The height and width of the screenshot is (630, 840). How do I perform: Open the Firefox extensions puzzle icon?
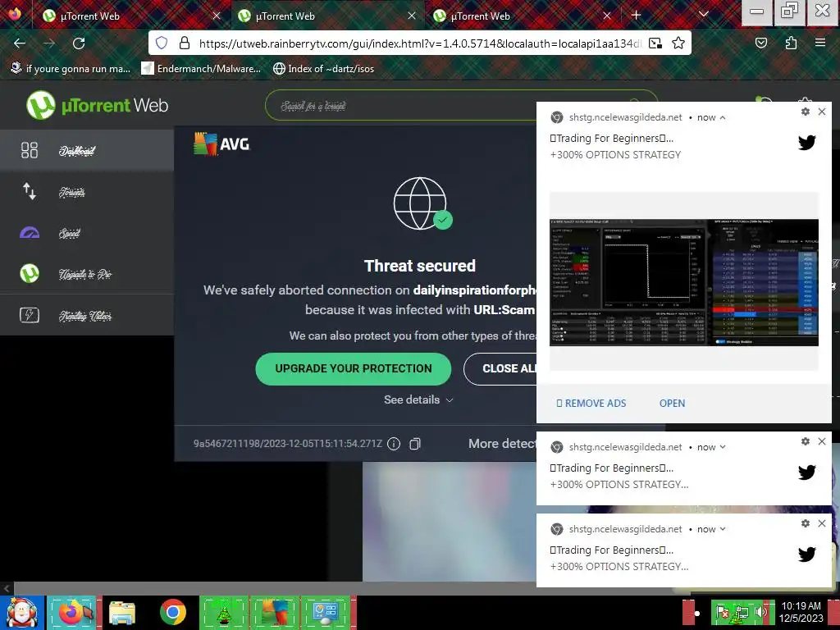point(791,43)
